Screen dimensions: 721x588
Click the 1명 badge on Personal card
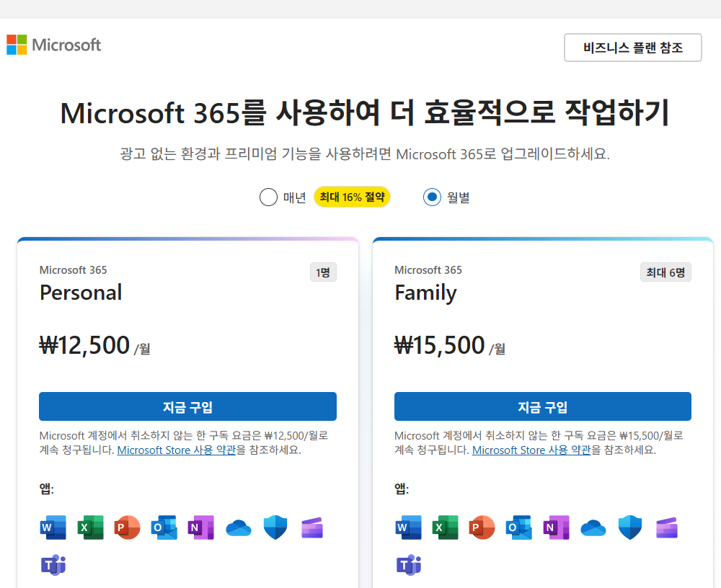pos(323,272)
